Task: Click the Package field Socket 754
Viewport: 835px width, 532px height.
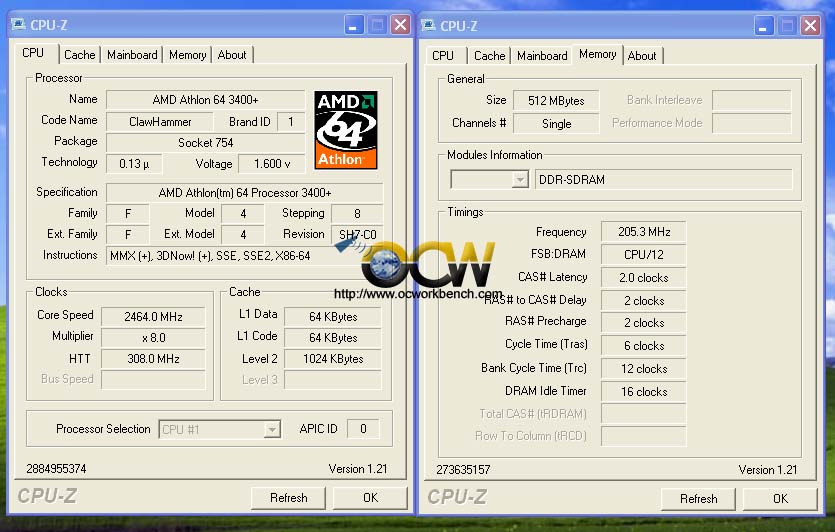Action: point(206,143)
